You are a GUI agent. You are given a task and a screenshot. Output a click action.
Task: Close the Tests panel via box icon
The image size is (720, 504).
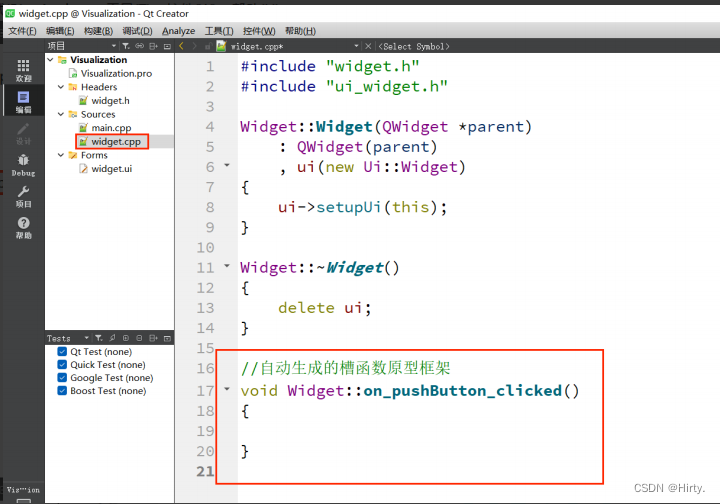tap(167, 338)
